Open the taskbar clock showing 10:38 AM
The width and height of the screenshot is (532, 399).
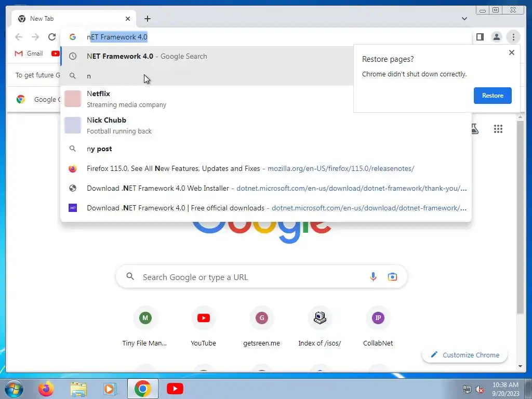(505, 389)
